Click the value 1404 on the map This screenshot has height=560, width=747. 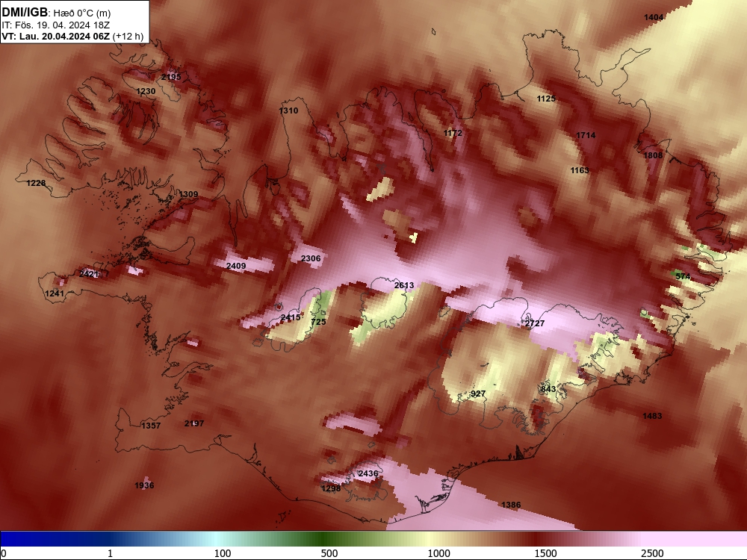(654, 17)
